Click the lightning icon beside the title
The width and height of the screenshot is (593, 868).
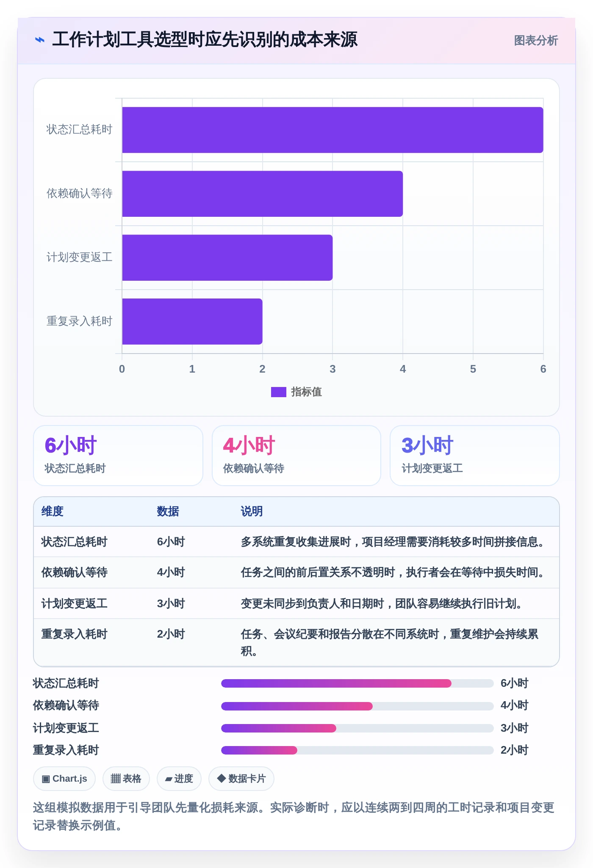coord(39,40)
